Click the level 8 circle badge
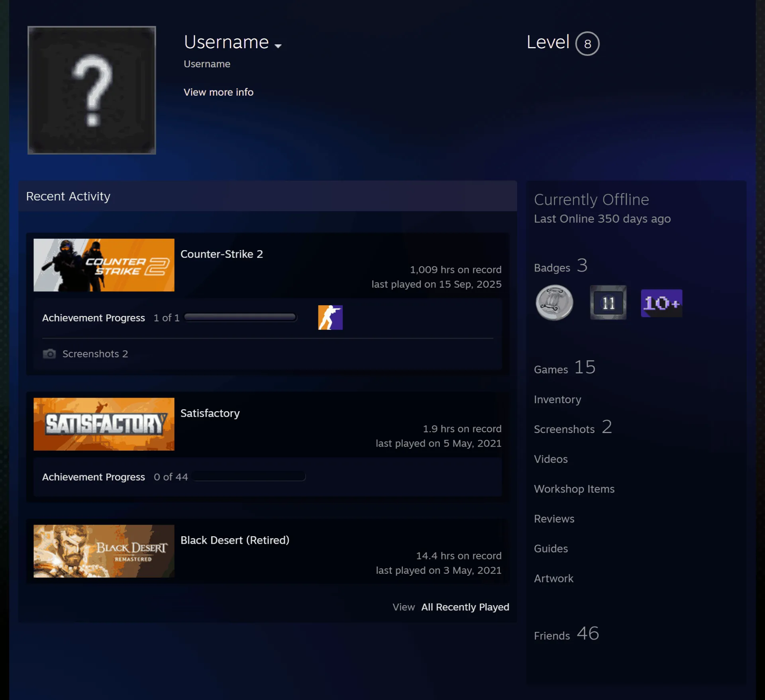Image resolution: width=765 pixels, height=700 pixels. click(x=587, y=43)
